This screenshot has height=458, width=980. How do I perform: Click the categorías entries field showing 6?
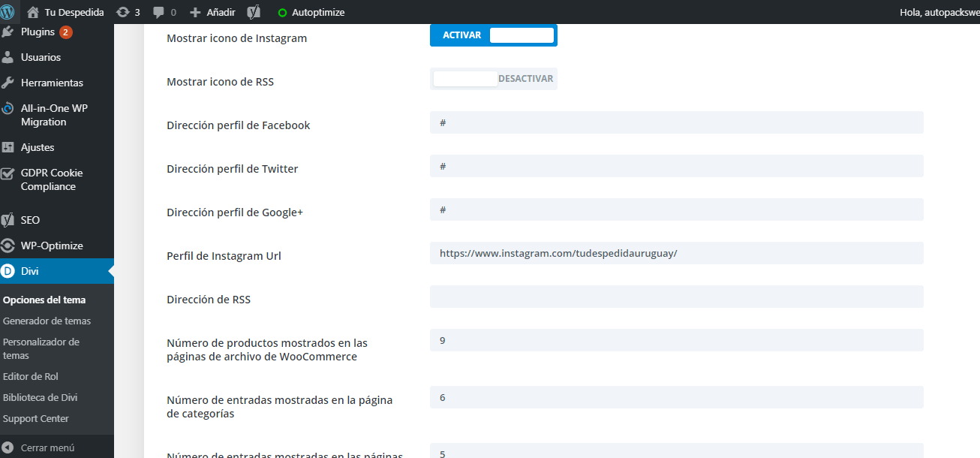[x=676, y=397]
